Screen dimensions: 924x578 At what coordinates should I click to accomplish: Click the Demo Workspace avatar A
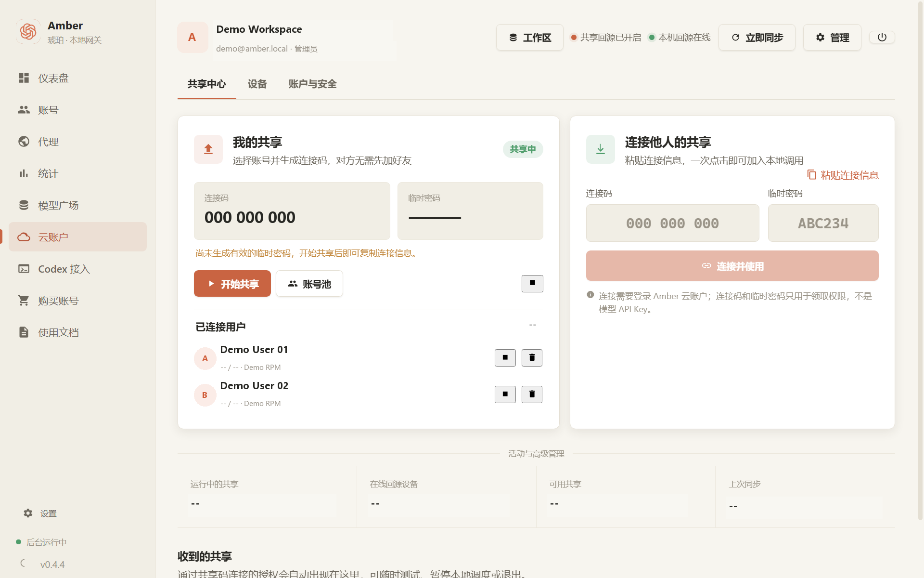[192, 37]
